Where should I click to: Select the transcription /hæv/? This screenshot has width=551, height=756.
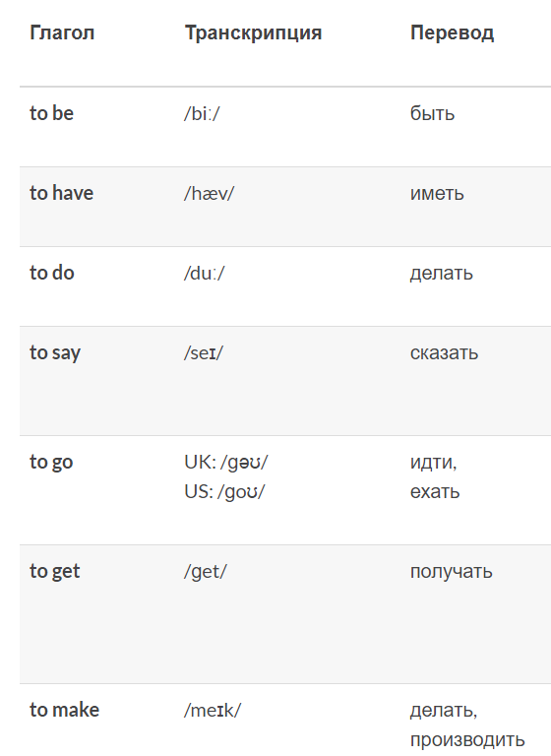pyautogui.click(x=209, y=193)
